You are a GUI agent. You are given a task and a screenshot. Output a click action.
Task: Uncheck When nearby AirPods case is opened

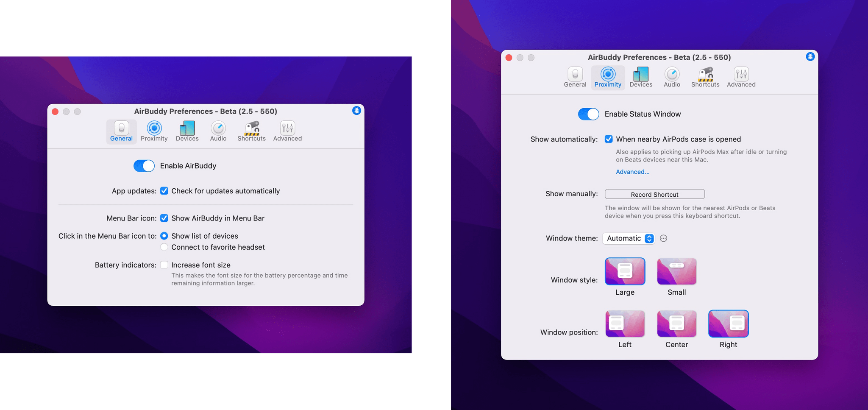point(609,139)
